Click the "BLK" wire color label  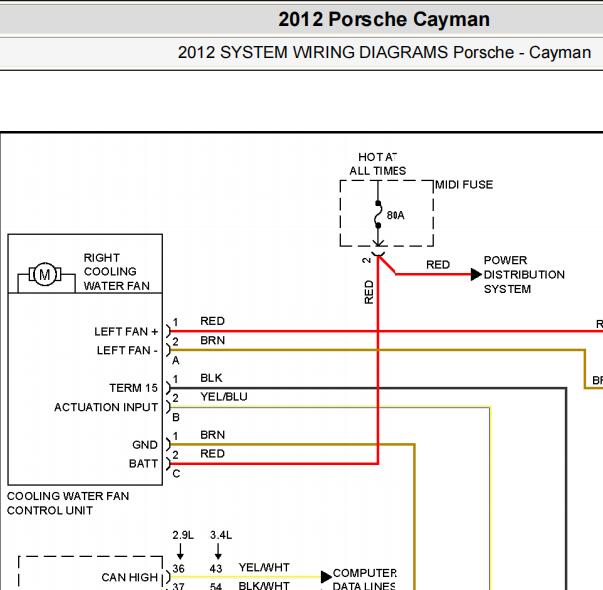(x=211, y=378)
